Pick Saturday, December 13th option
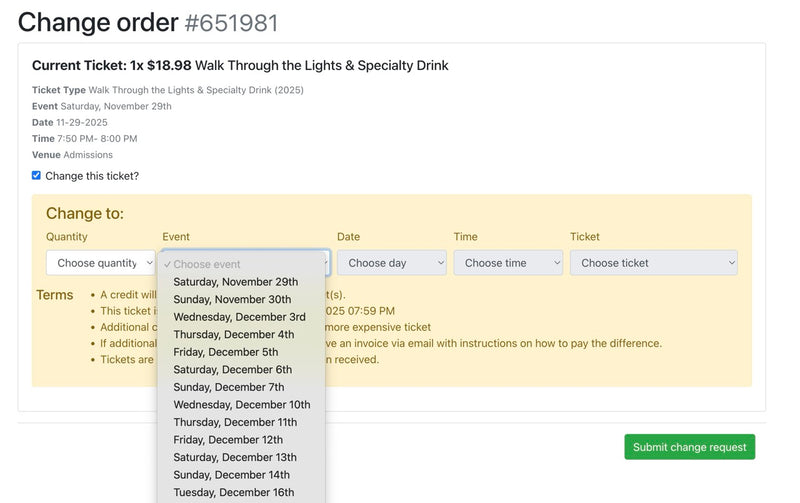 click(235, 457)
